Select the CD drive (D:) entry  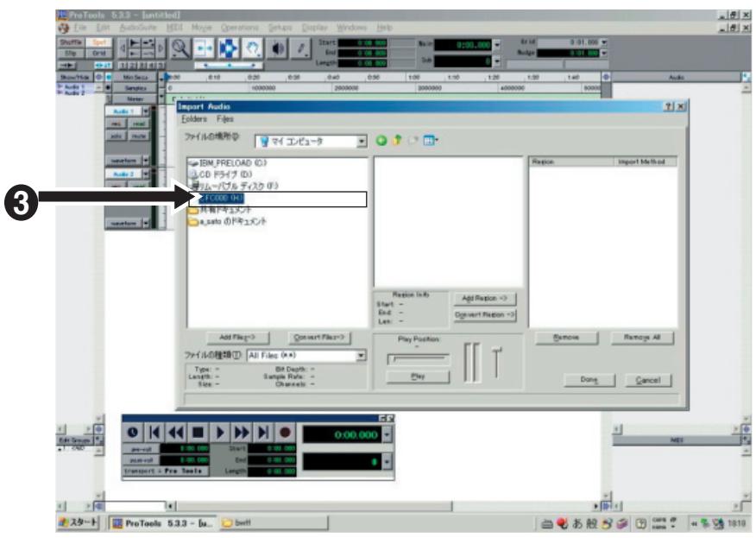click(x=221, y=174)
